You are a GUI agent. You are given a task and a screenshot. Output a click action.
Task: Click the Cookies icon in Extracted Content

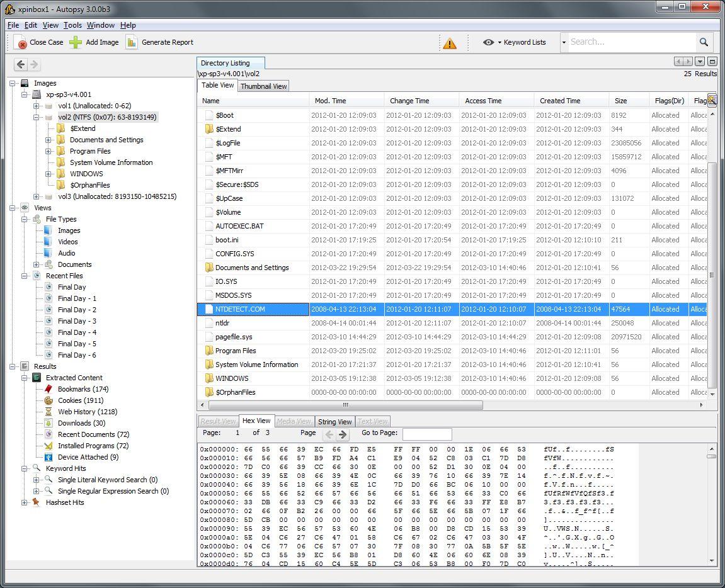(49, 400)
